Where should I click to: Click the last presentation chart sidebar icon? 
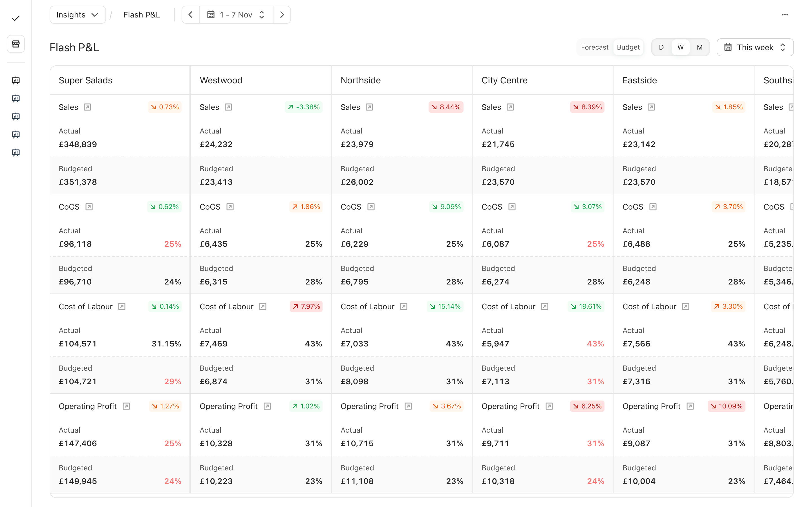click(x=16, y=153)
